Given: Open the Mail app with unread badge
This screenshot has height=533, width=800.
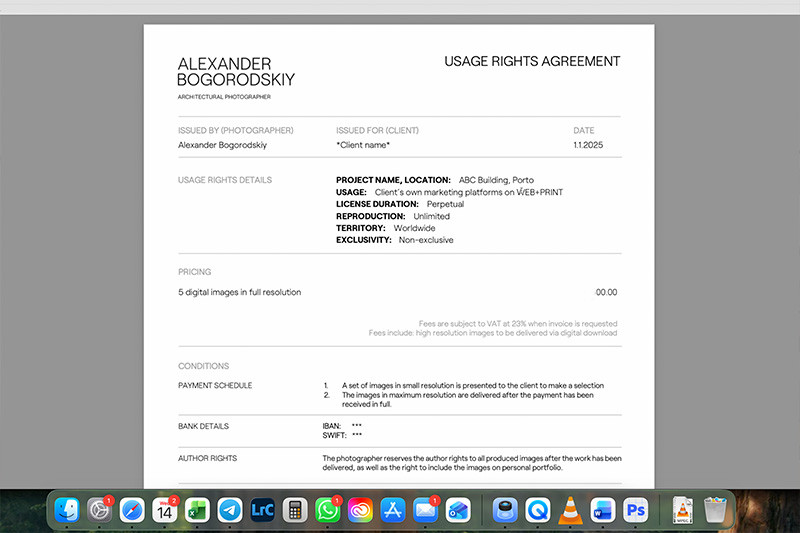Looking at the screenshot, I should 426,511.
